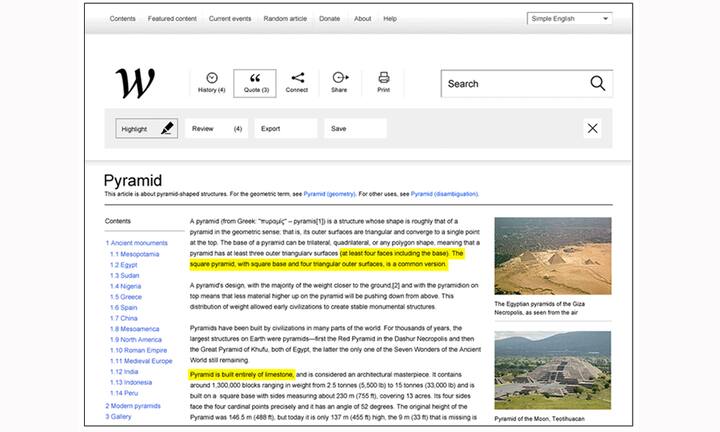Click the Wikipedia W logo
Image resolution: width=720 pixels, height=432 pixels.
[x=135, y=83]
